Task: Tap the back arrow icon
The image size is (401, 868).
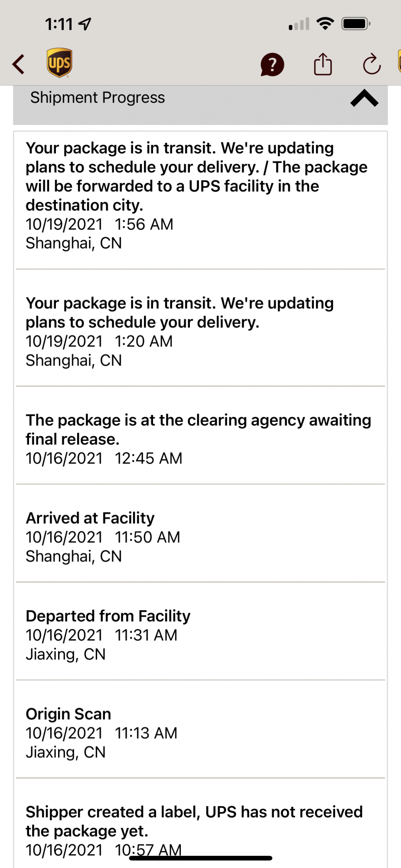Action: coord(19,64)
